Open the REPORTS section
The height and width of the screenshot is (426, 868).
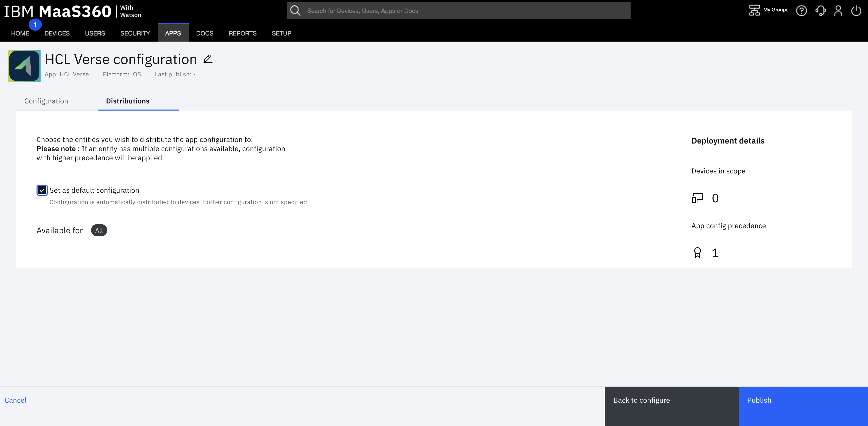pyautogui.click(x=242, y=33)
